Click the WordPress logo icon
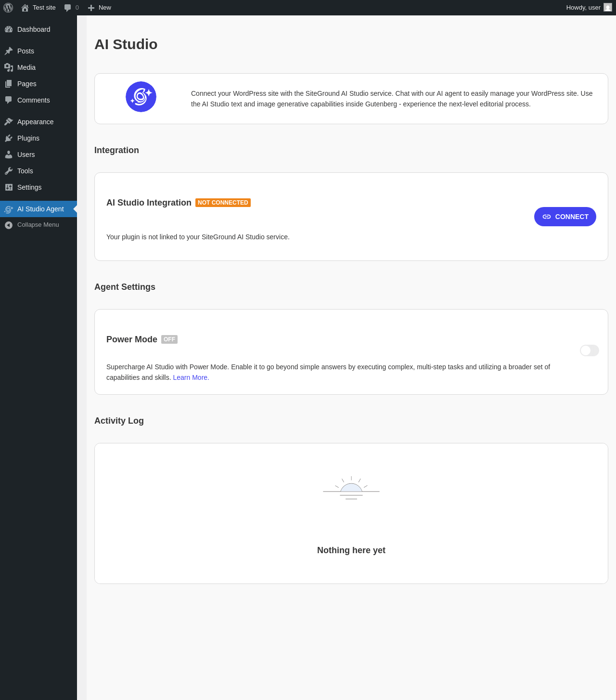This screenshot has width=616, height=700. 8,8
